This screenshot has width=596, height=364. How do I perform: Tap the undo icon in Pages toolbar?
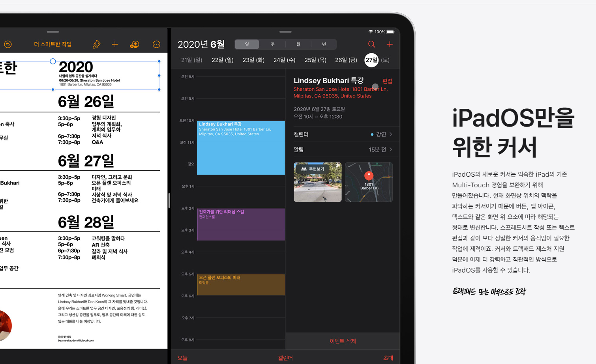pos(8,45)
